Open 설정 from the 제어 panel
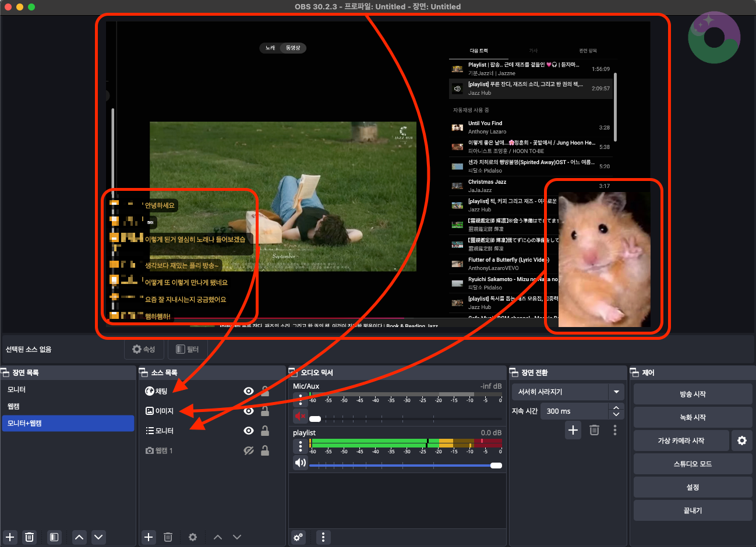 tap(693, 487)
